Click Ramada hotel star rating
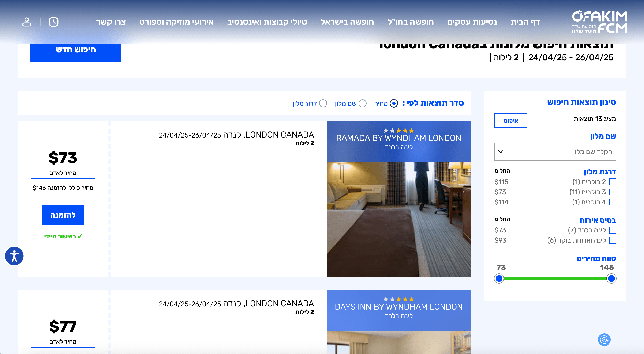Viewport: 644px width, 354px height. (x=398, y=131)
